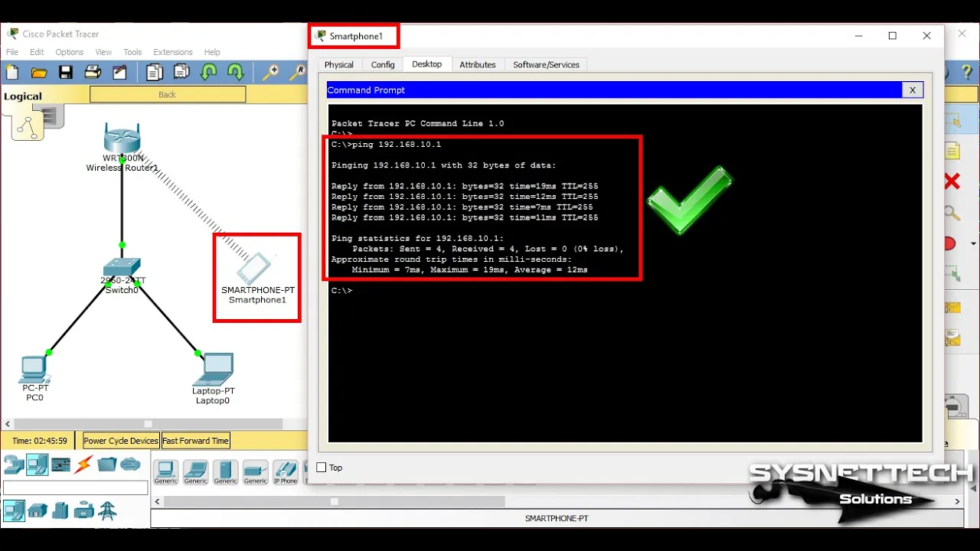Screen dimensions: 980x551
Task: Open the Help menu
Action: pos(212,52)
